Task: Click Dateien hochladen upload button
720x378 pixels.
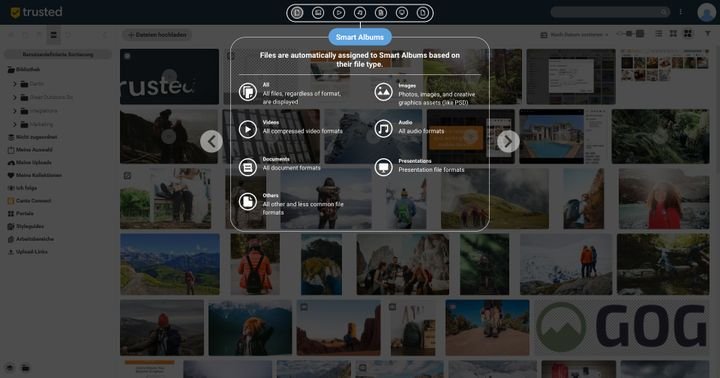Action: [157, 35]
